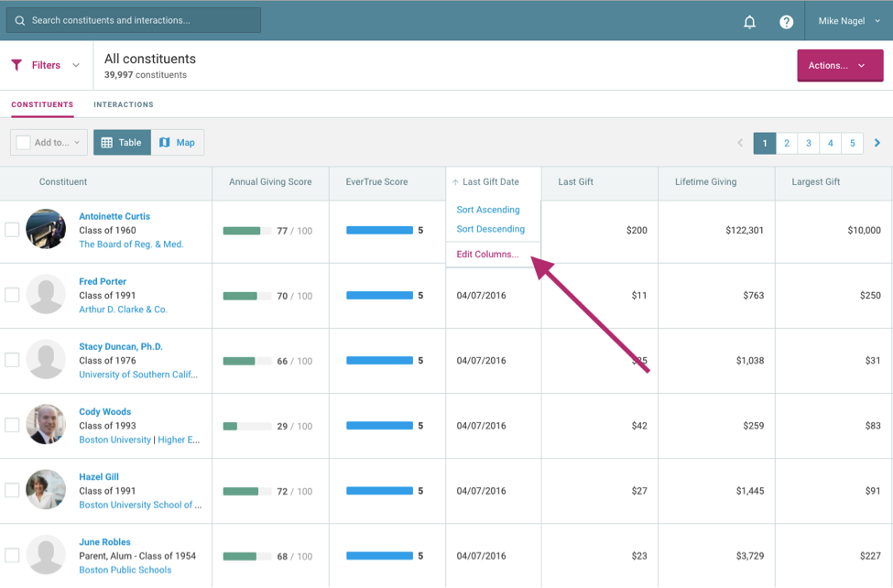Go to next page arrow
This screenshot has width=893, height=588.
(x=877, y=143)
